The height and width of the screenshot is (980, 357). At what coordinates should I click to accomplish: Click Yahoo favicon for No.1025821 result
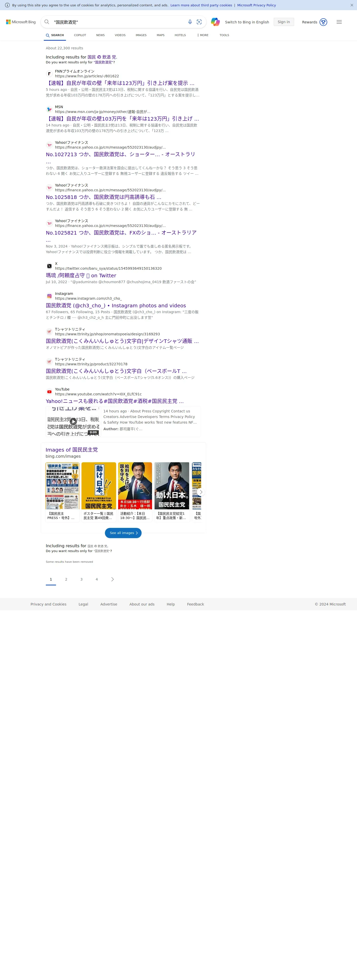(49, 223)
